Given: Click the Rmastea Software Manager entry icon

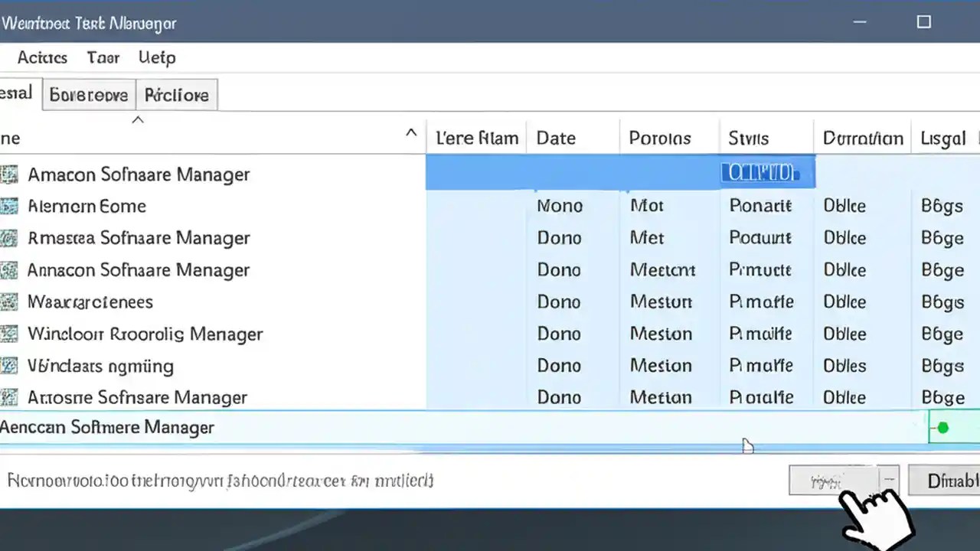Looking at the screenshot, I should point(11,238).
